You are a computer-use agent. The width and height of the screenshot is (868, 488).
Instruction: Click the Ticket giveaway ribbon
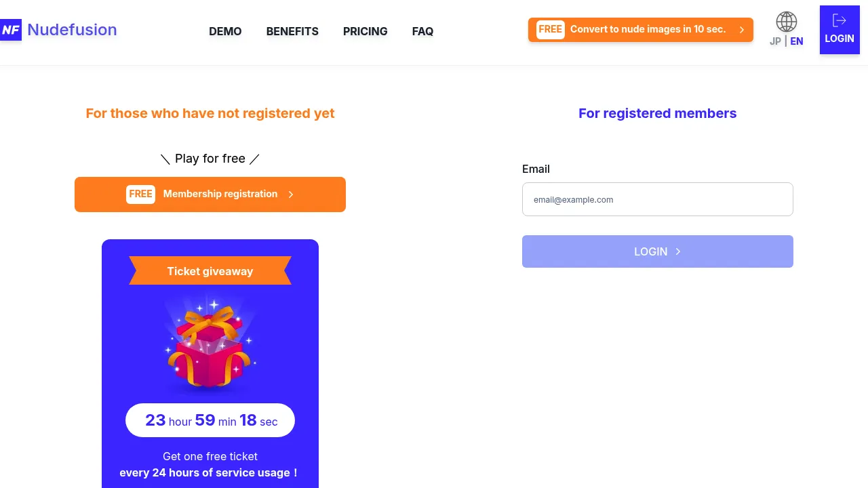click(210, 271)
